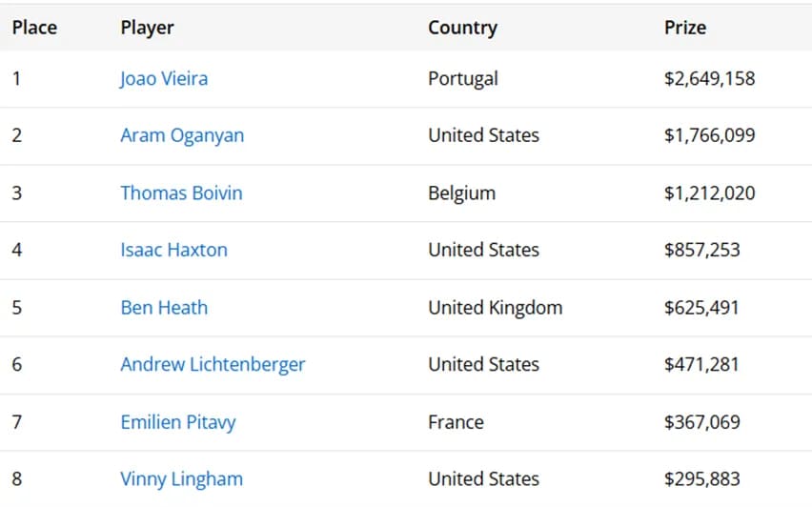Screen dimensions: 812x507
Task: Open Aram Oganyan's player link
Action: tap(182, 135)
